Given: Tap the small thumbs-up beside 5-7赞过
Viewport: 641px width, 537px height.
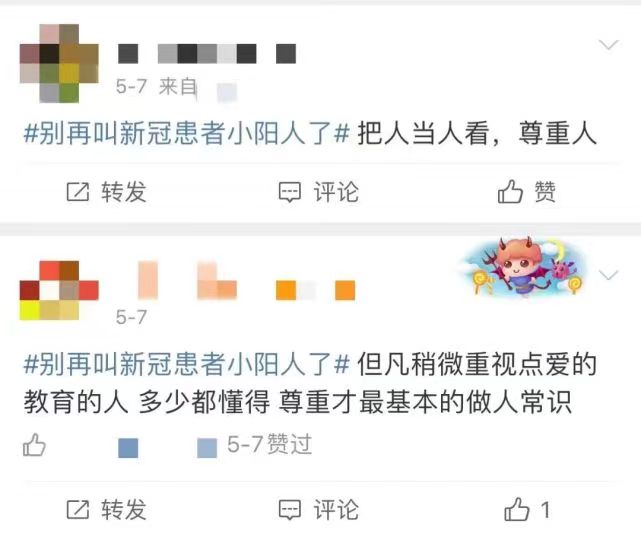Looking at the screenshot, I should [x=34, y=445].
